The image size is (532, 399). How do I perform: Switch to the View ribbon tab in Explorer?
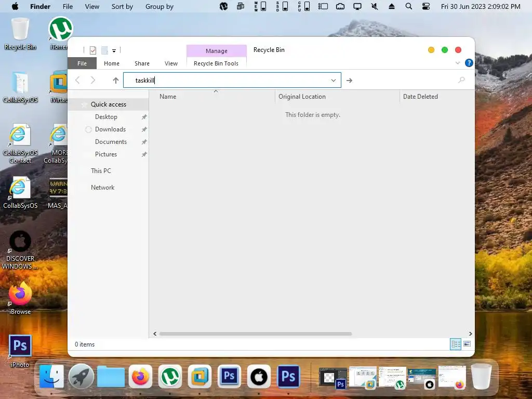point(171,63)
